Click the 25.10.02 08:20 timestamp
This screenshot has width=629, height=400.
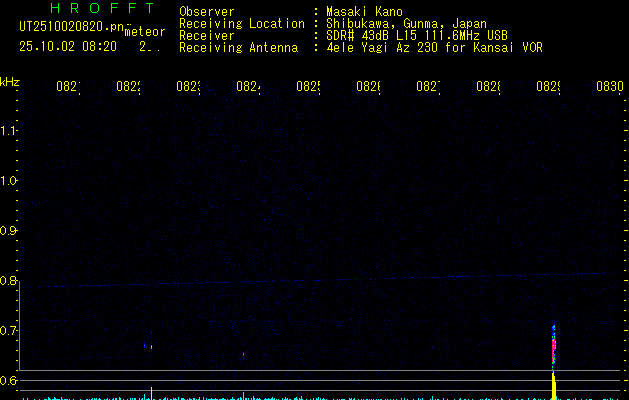coord(68,46)
